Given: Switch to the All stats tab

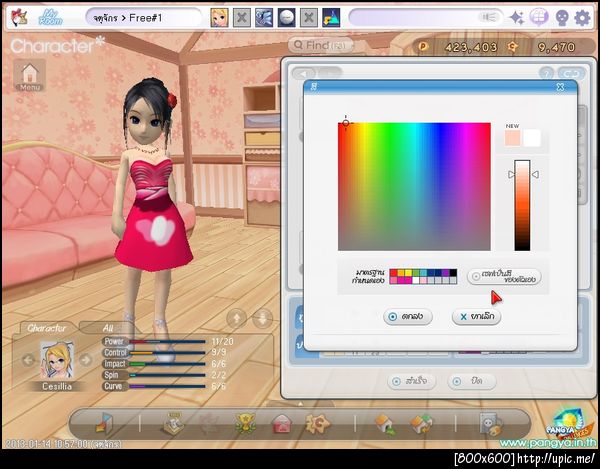Looking at the screenshot, I should (x=108, y=328).
